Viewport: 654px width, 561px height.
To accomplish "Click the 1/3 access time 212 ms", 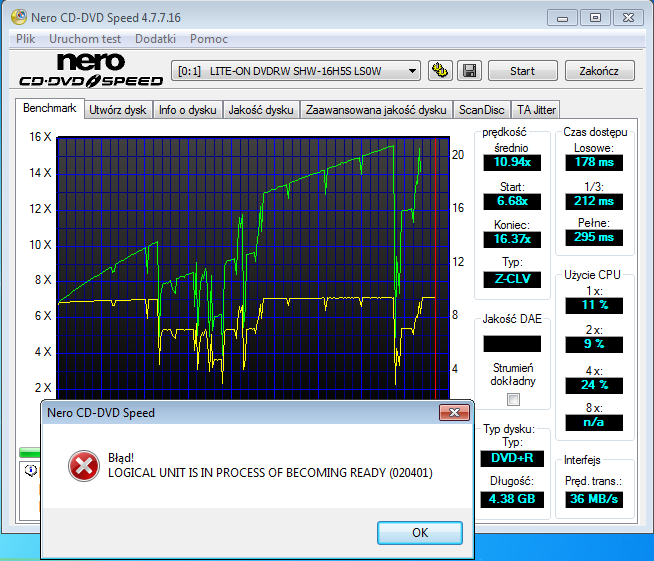I will tap(594, 201).
